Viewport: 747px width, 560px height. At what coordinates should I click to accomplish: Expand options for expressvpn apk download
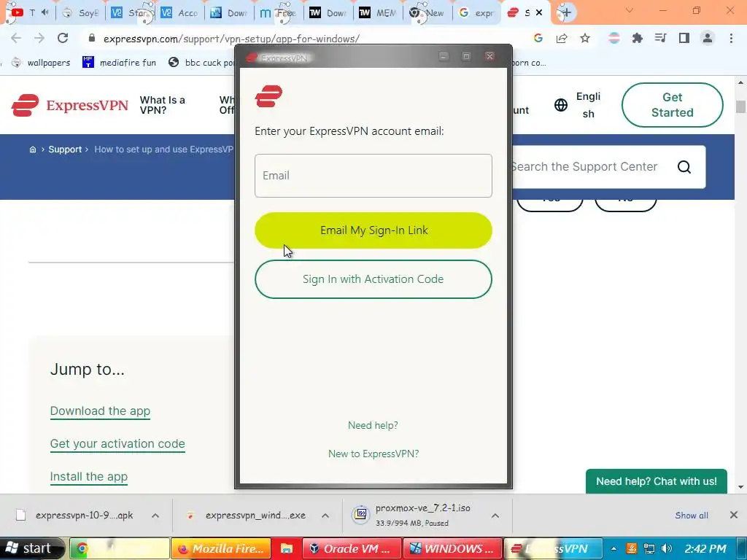[155, 516]
